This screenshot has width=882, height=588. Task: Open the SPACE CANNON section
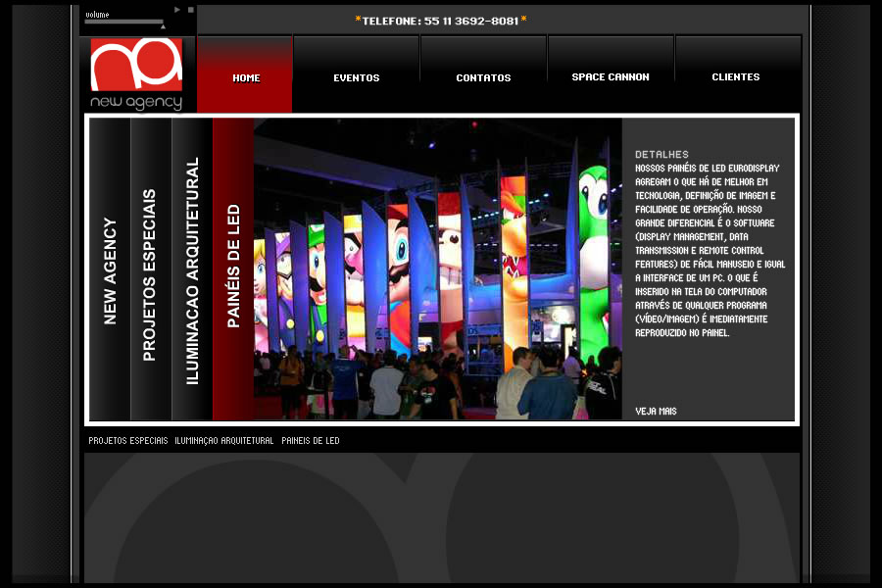click(x=611, y=74)
